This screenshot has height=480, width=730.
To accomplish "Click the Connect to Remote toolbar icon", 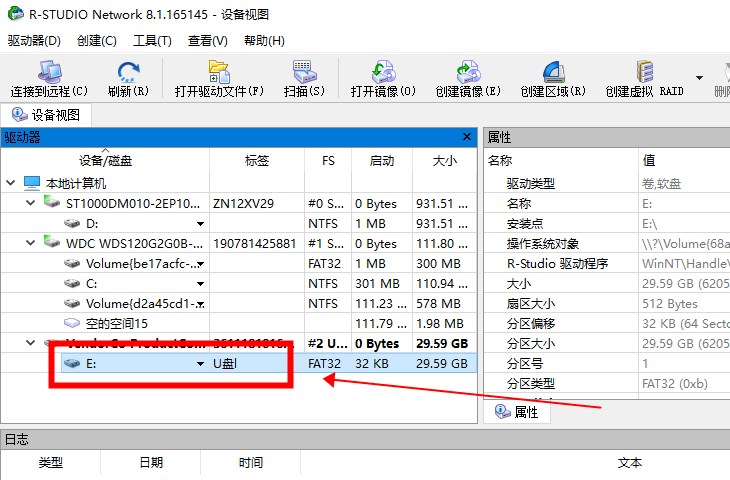I will coord(49,72).
